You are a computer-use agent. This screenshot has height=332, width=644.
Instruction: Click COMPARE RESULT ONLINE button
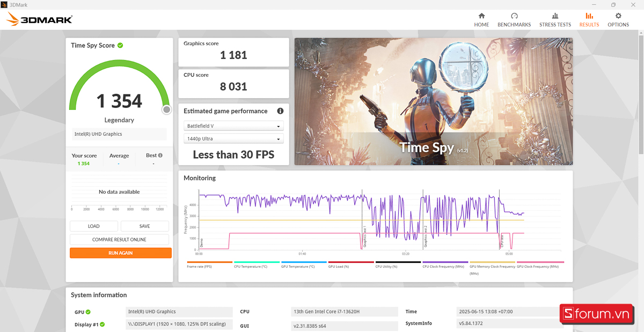pyautogui.click(x=119, y=240)
